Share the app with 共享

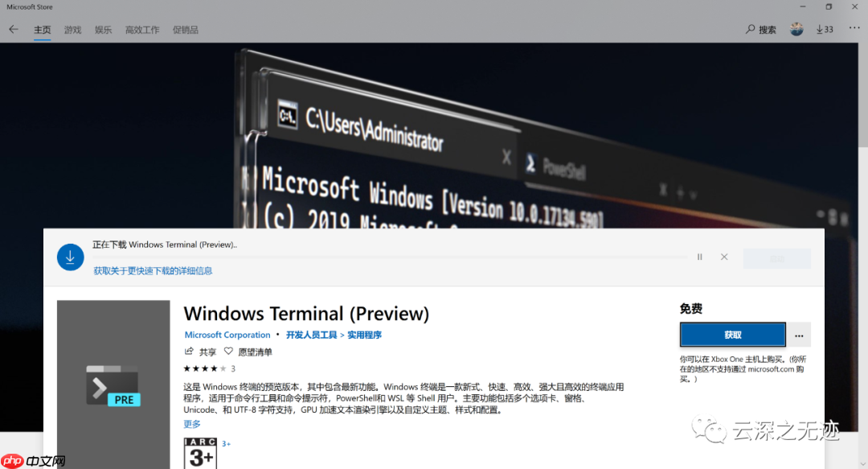[200, 352]
